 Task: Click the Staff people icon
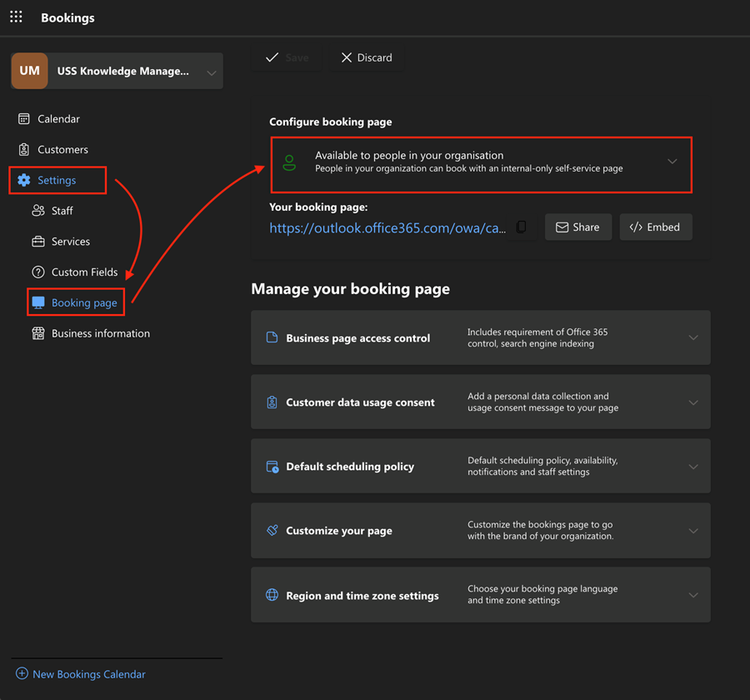[38, 211]
